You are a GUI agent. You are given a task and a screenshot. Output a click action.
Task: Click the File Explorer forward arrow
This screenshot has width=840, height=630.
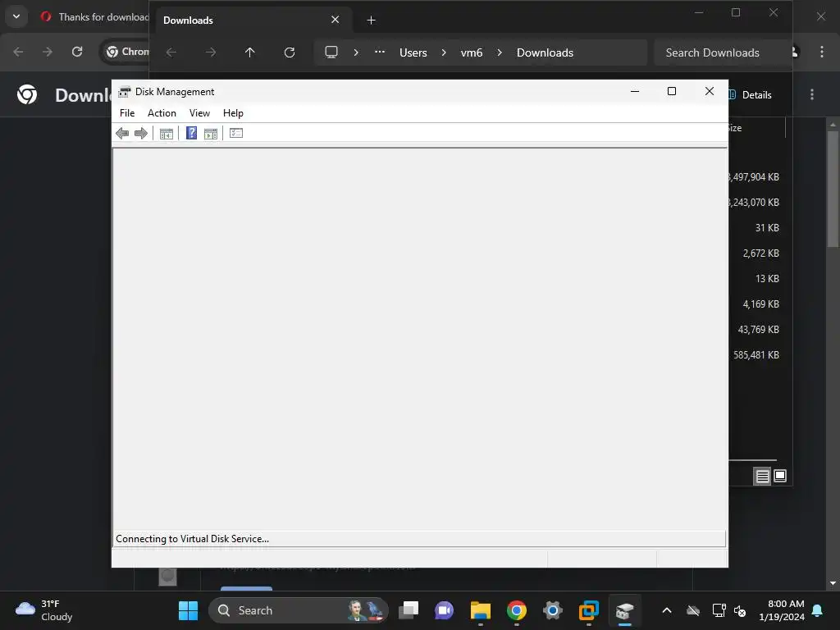click(211, 52)
